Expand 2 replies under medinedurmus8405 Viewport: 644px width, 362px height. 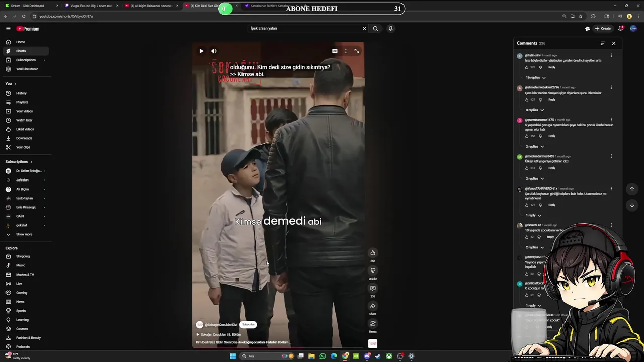(535, 179)
